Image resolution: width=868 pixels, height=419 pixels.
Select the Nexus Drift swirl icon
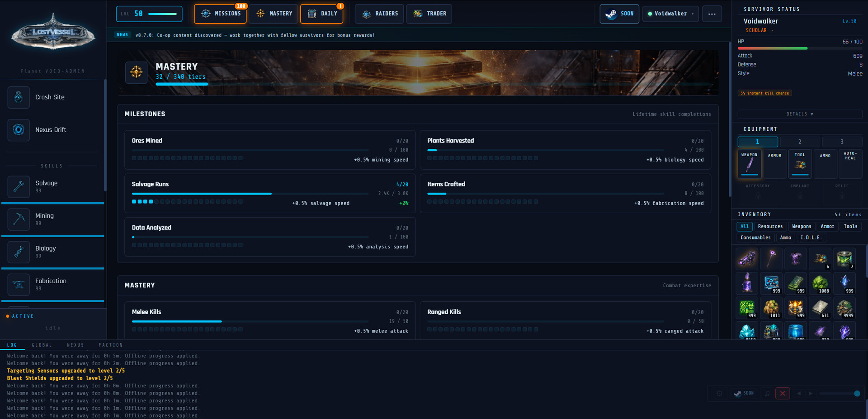point(19,130)
